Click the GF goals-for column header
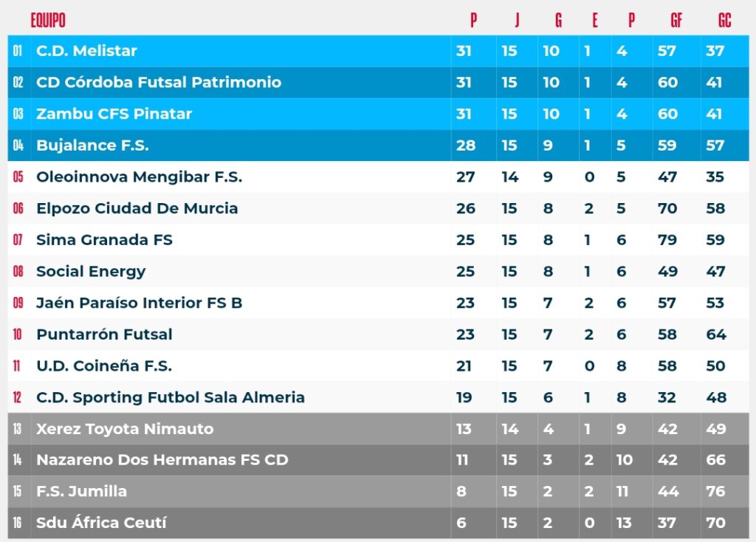 [x=676, y=20]
